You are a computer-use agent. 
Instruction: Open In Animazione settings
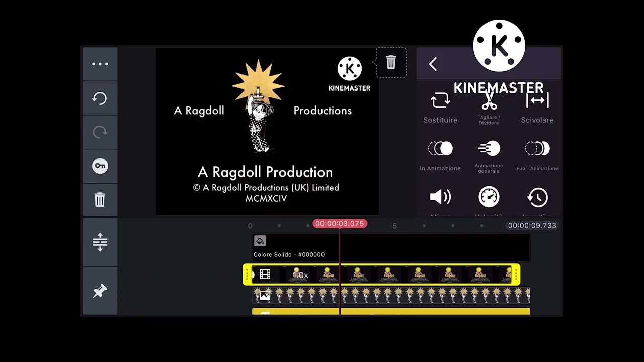[x=440, y=156]
